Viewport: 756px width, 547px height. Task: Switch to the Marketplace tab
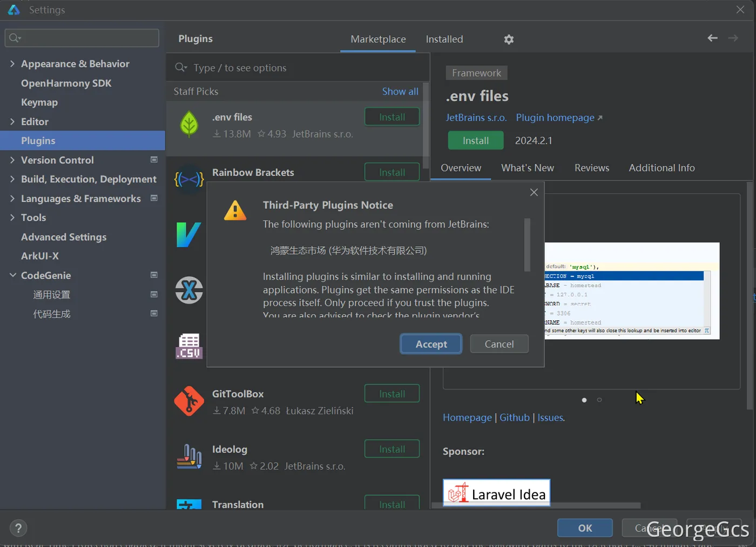point(378,39)
